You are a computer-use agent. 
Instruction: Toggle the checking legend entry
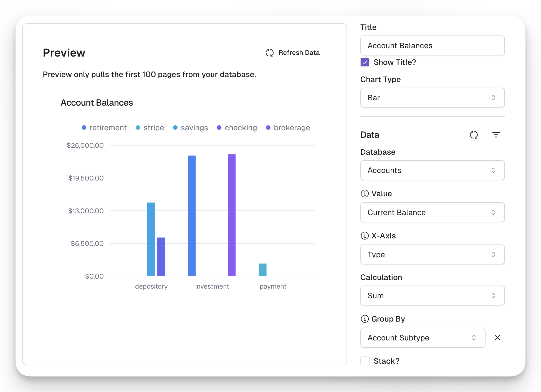coord(237,128)
